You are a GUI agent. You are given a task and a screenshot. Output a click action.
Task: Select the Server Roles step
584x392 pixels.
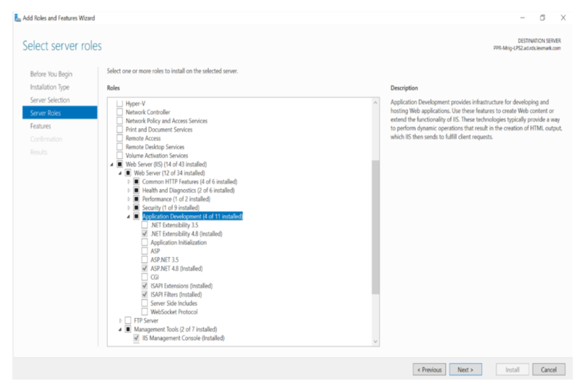click(x=60, y=113)
